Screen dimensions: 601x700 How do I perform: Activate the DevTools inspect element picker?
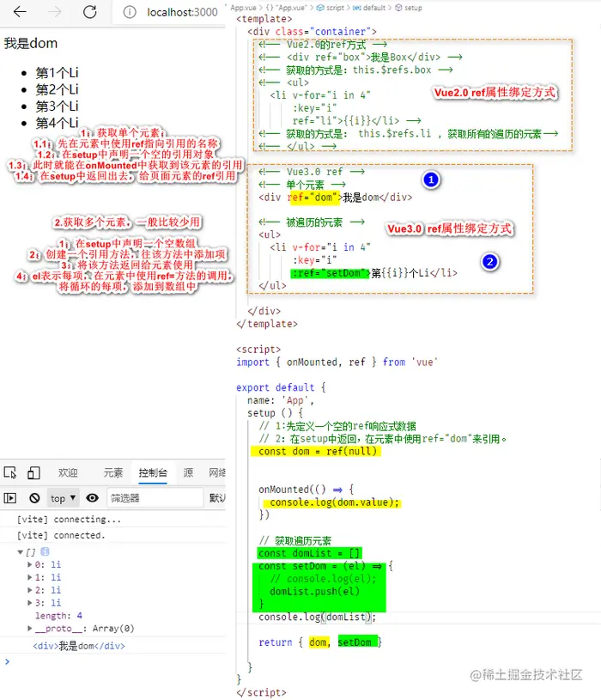[x=10, y=472]
